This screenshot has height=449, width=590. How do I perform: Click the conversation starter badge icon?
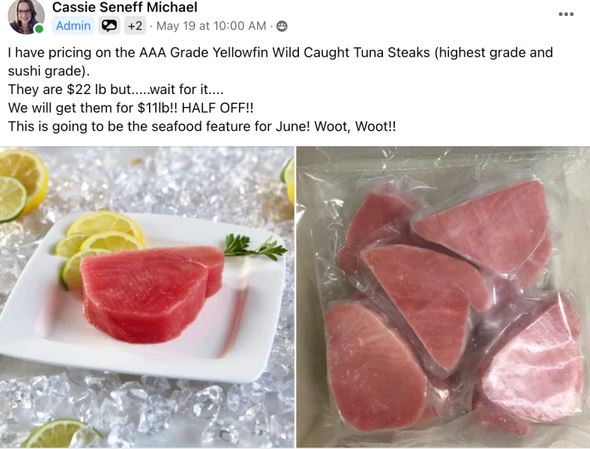coord(109,26)
